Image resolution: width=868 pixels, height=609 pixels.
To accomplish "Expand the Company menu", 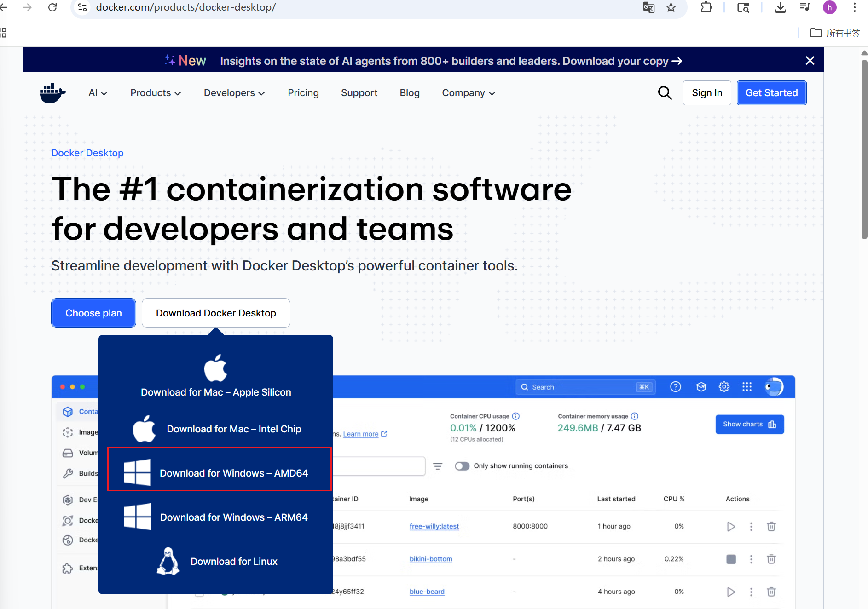I will pos(469,93).
